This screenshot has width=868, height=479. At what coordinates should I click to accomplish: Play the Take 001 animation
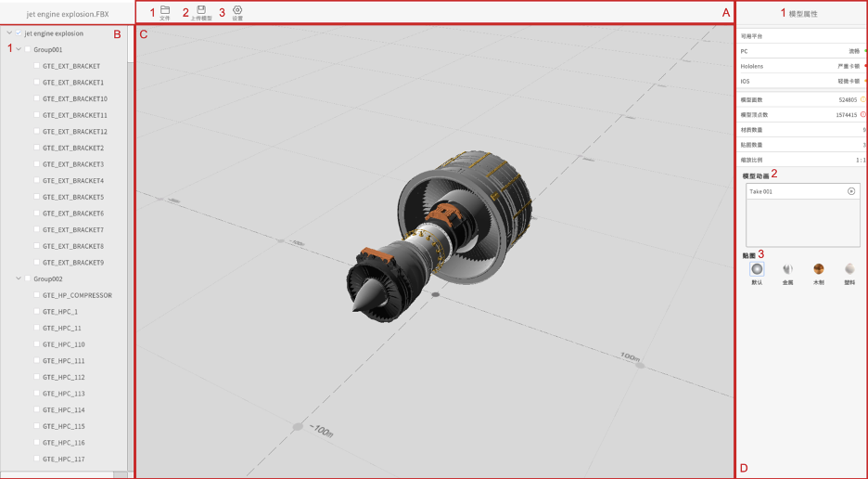pyautogui.click(x=850, y=191)
